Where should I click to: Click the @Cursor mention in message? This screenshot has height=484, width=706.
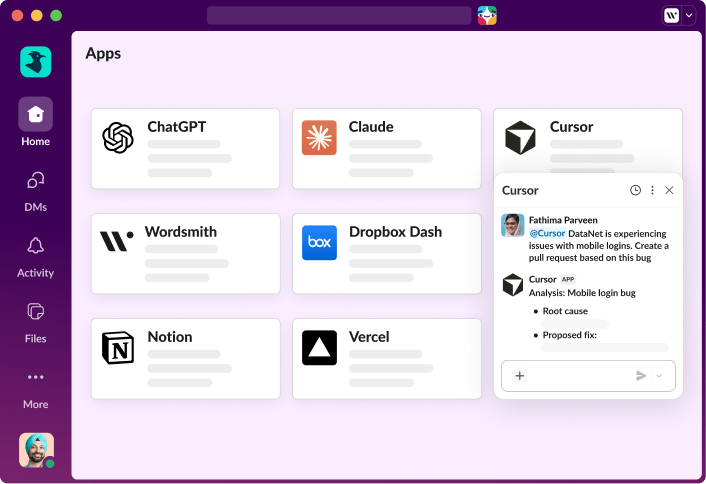547,233
